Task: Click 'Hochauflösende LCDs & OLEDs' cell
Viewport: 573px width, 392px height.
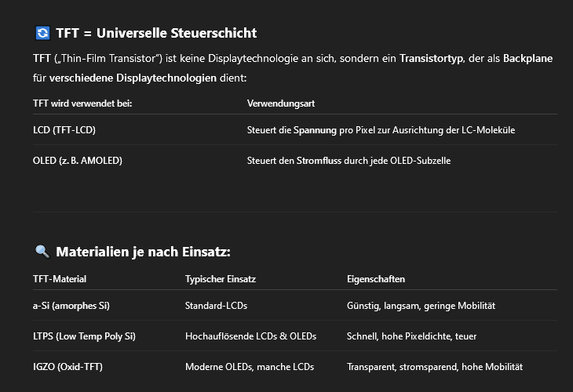Action: click(x=250, y=336)
